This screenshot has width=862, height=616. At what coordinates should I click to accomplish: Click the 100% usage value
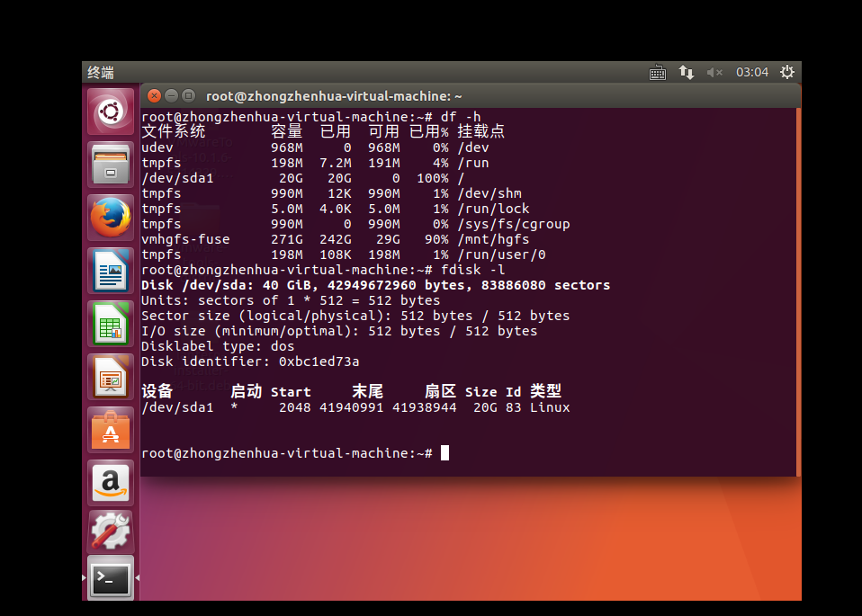433,178
